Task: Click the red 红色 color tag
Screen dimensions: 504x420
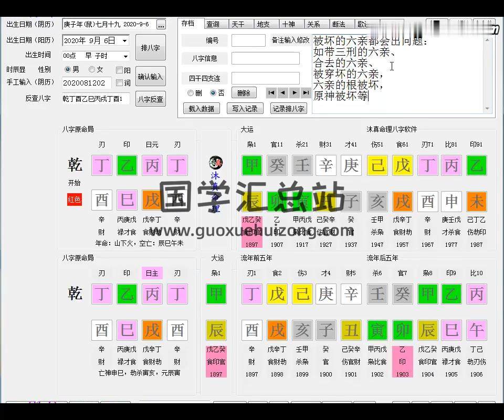Action: (x=75, y=199)
